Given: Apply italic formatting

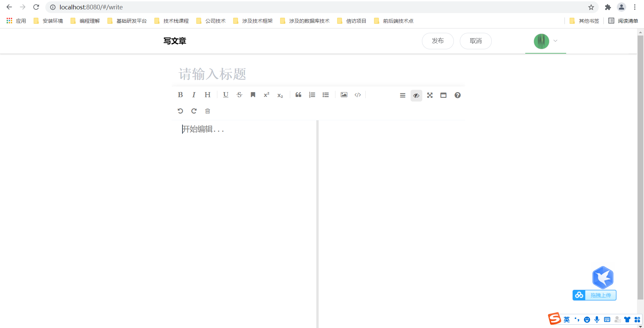Looking at the screenshot, I should [x=194, y=95].
